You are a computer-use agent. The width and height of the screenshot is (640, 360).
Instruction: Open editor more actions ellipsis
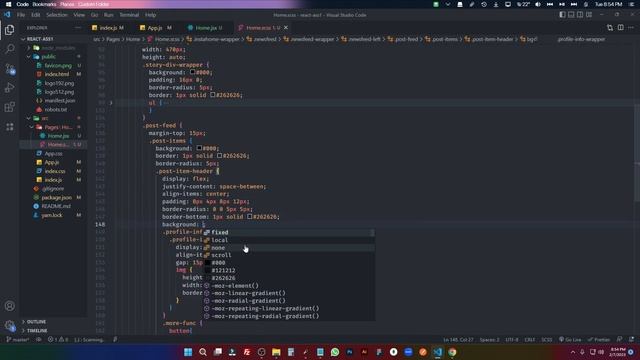pyautogui.click(x=631, y=28)
